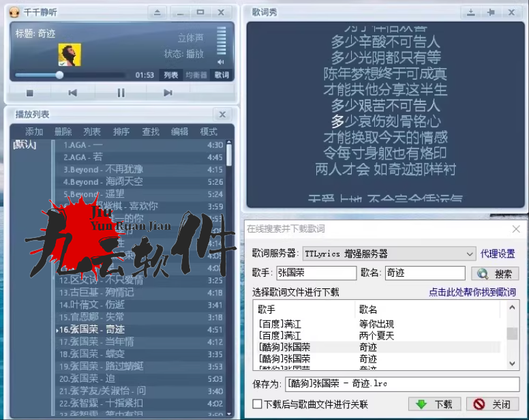This screenshot has width=529, height=420.
Task: Select track 3.Beyond - 不再犹豫
Action: tap(140, 169)
